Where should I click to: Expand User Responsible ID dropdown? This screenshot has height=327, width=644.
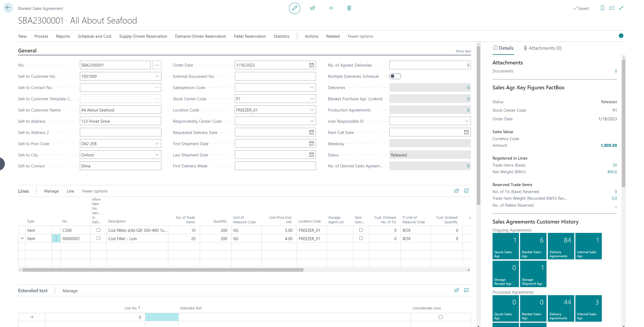click(466, 121)
